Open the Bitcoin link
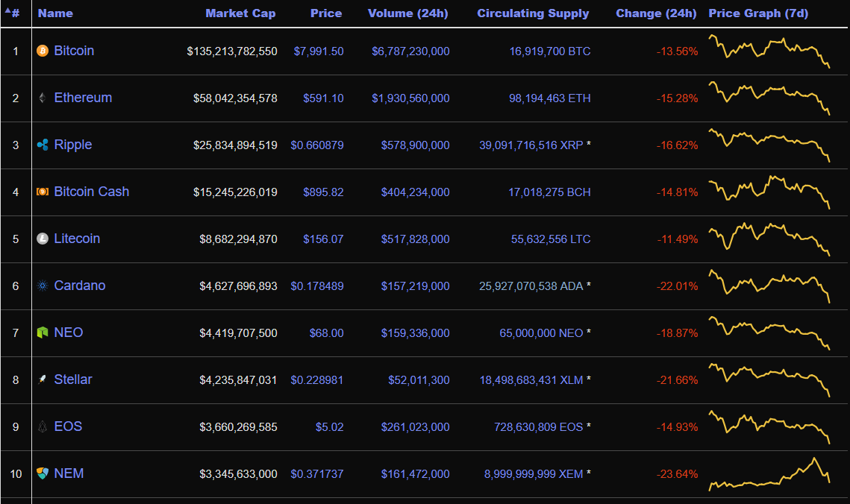850x504 pixels. click(x=75, y=51)
